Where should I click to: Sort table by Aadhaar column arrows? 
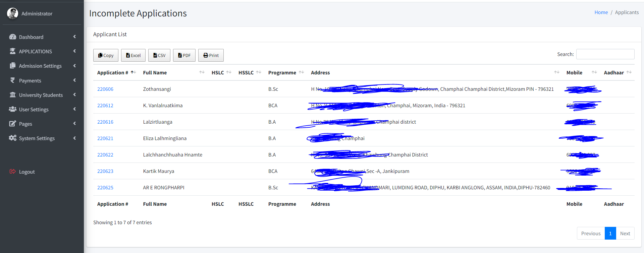(x=629, y=72)
